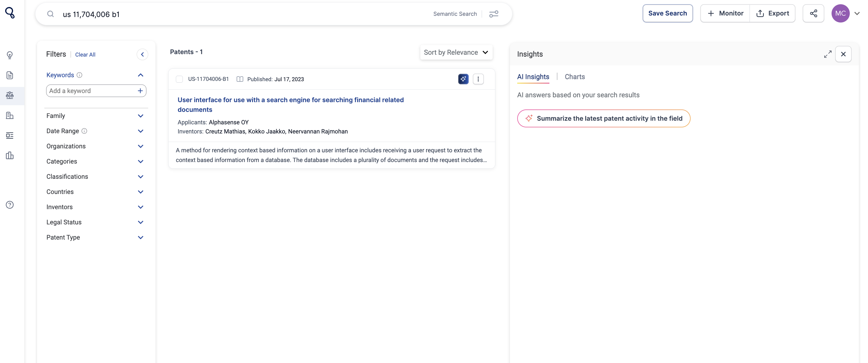This screenshot has width=868, height=363.
Task: Click the share icon button
Action: click(x=813, y=13)
